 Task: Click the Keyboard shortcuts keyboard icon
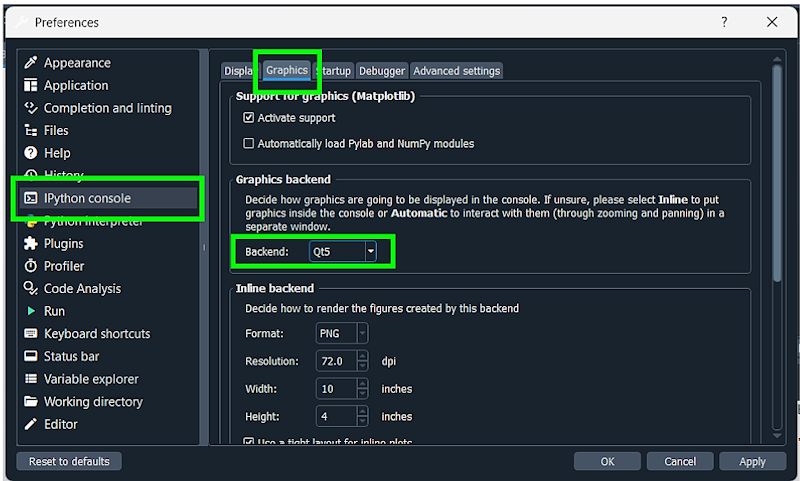[31, 334]
